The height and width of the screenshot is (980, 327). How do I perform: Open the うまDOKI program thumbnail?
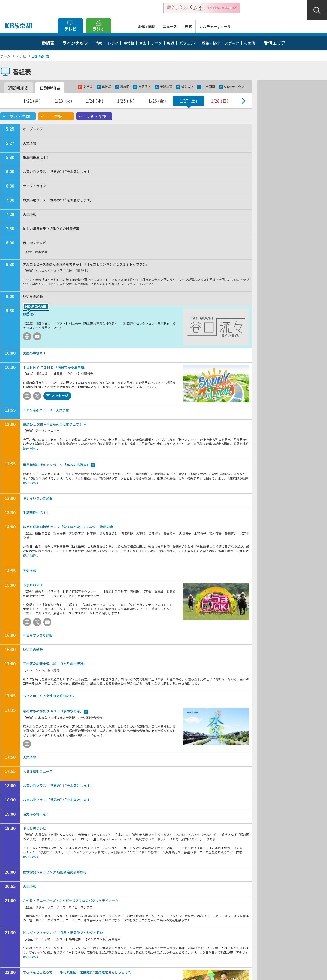click(x=216, y=601)
